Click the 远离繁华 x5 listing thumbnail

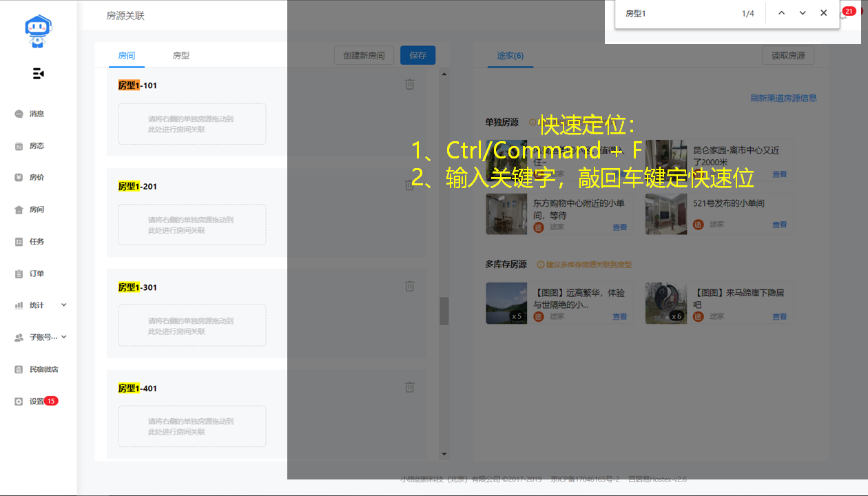pyautogui.click(x=506, y=303)
